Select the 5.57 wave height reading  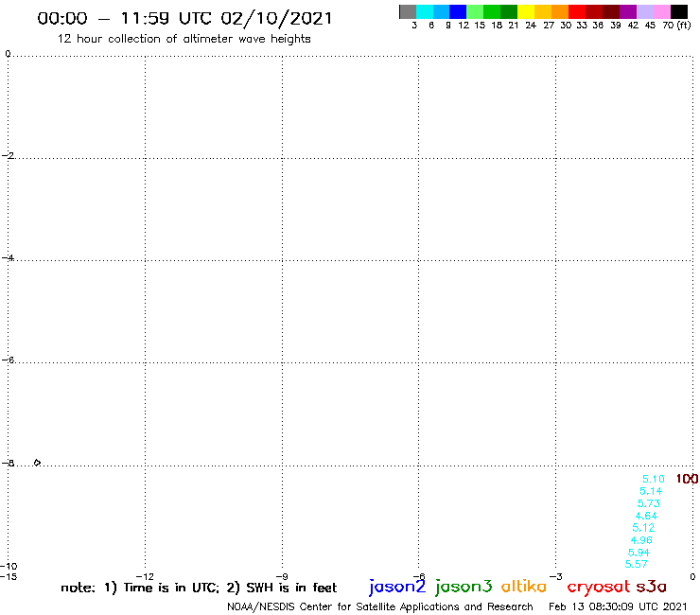click(637, 564)
